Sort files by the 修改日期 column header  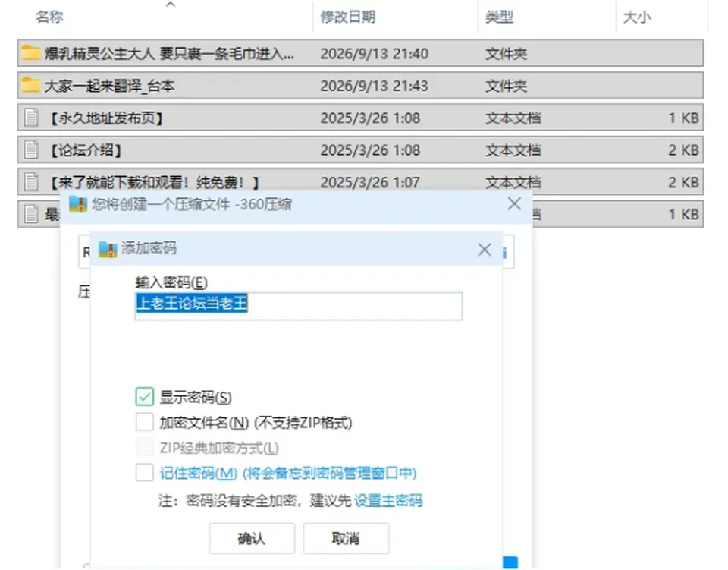click(x=348, y=17)
